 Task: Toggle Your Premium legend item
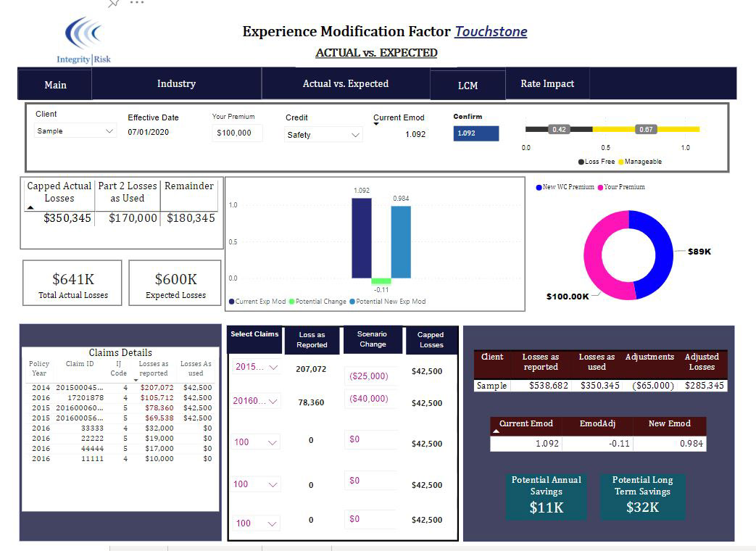tap(621, 187)
